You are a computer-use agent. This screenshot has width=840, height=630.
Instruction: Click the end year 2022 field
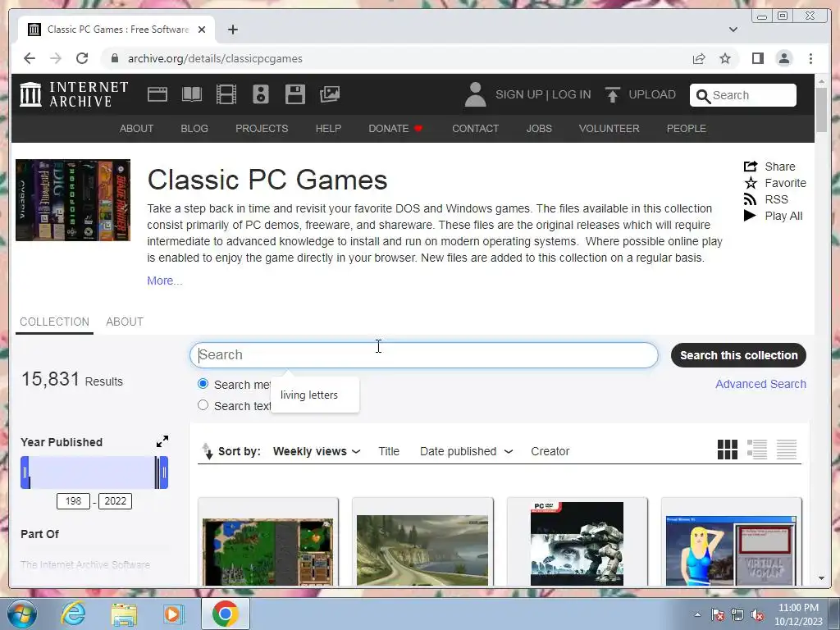pyautogui.click(x=115, y=501)
